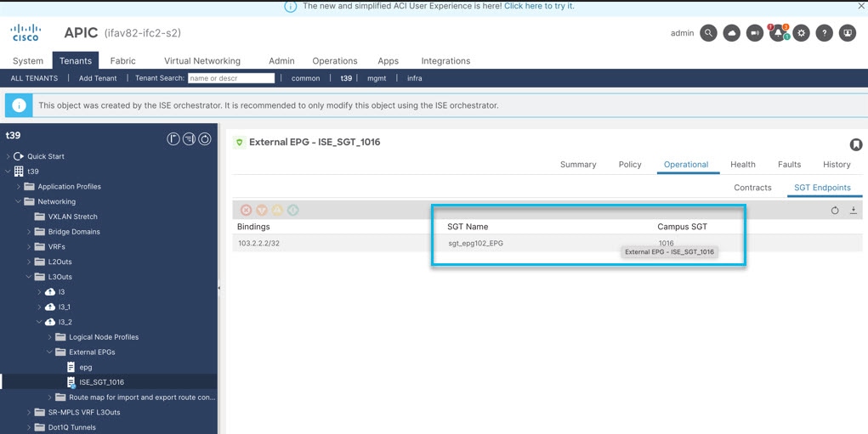
Task: Open the cloud icon in top header
Action: pyautogui.click(x=732, y=33)
